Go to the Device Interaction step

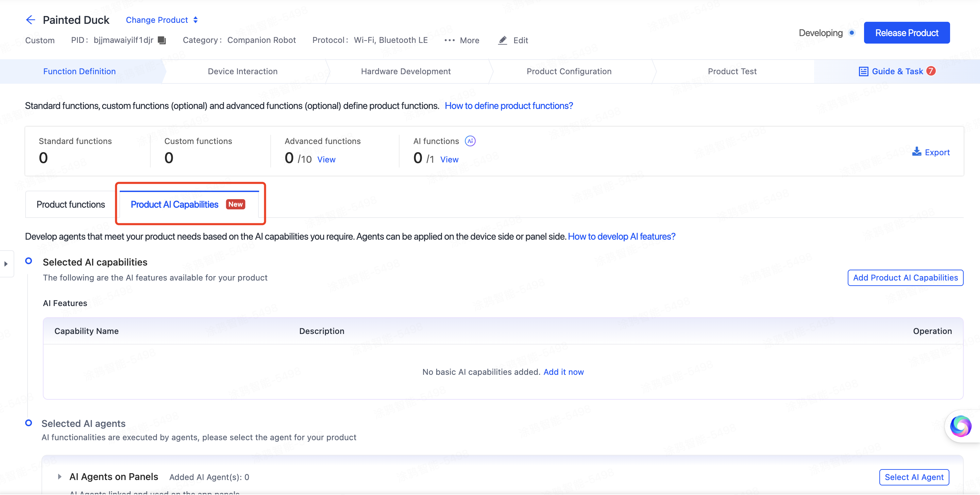click(243, 71)
